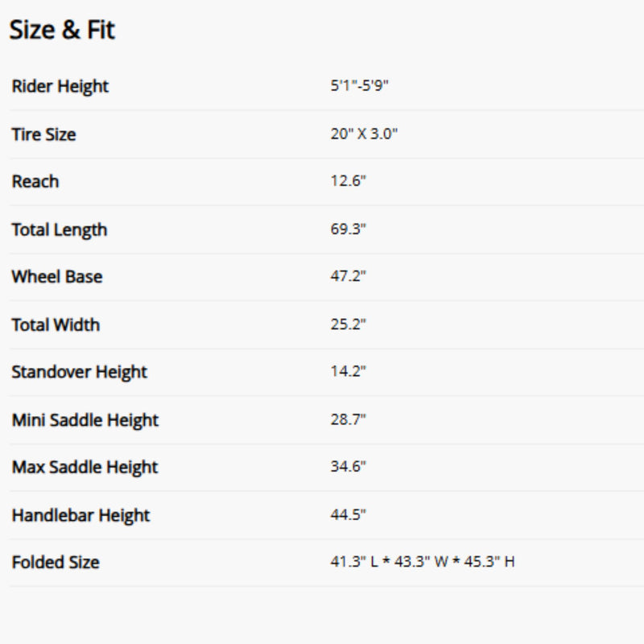Click the 12.6" reach value

tap(348, 181)
